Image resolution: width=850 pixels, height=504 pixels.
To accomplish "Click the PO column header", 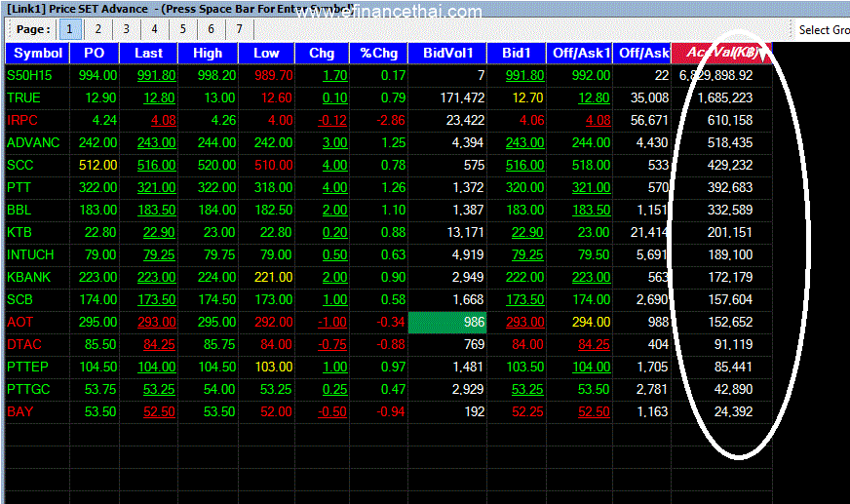I will [x=95, y=53].
